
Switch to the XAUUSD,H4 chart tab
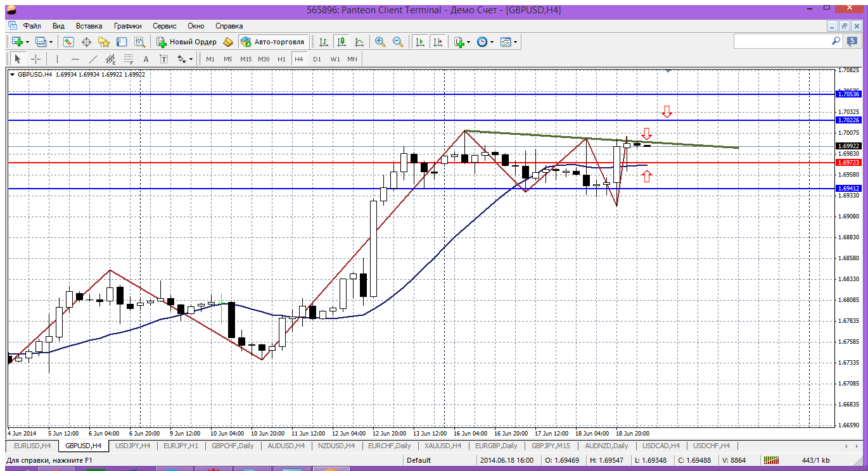pos(443,446)
